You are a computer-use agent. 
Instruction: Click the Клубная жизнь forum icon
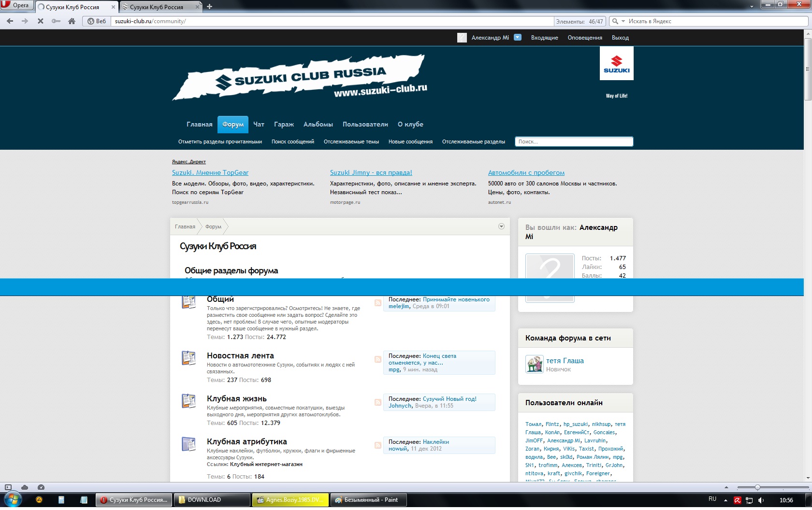[x=188, y=401]
